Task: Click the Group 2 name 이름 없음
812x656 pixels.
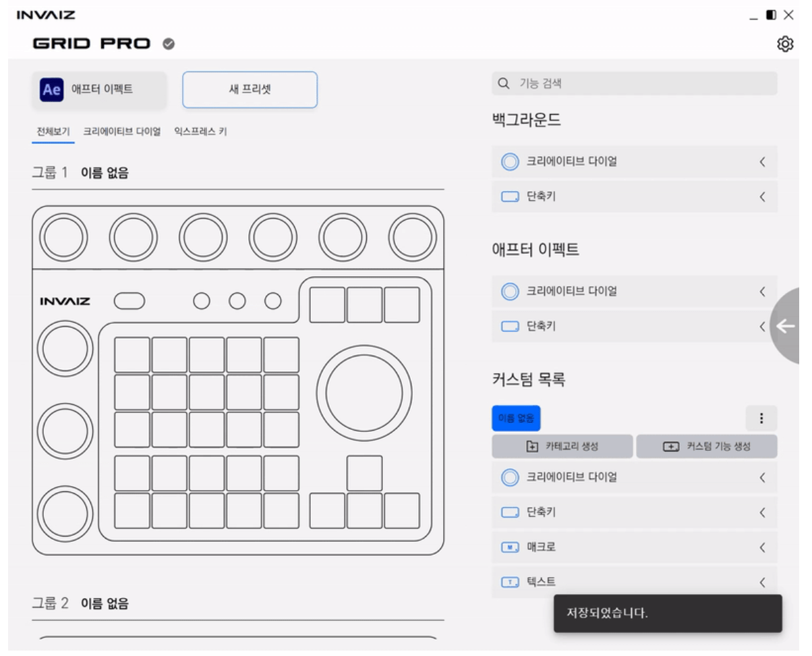Action: click(105, 603)
